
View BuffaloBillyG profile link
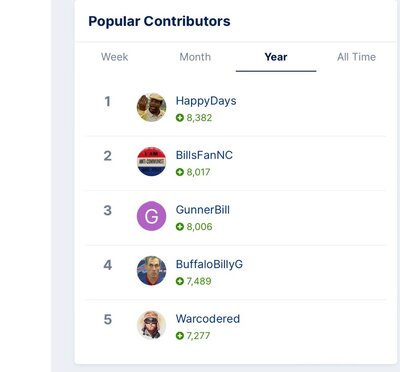click(209, 264)
